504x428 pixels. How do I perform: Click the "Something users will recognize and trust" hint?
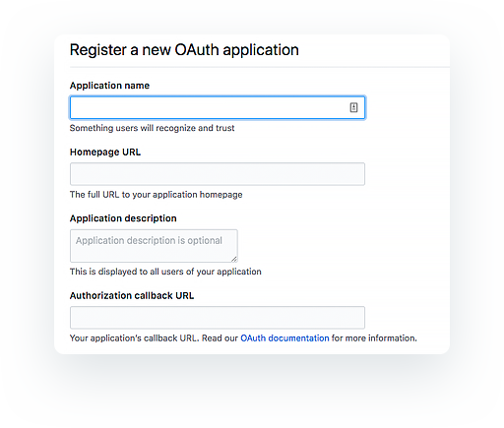pos(152,128)
